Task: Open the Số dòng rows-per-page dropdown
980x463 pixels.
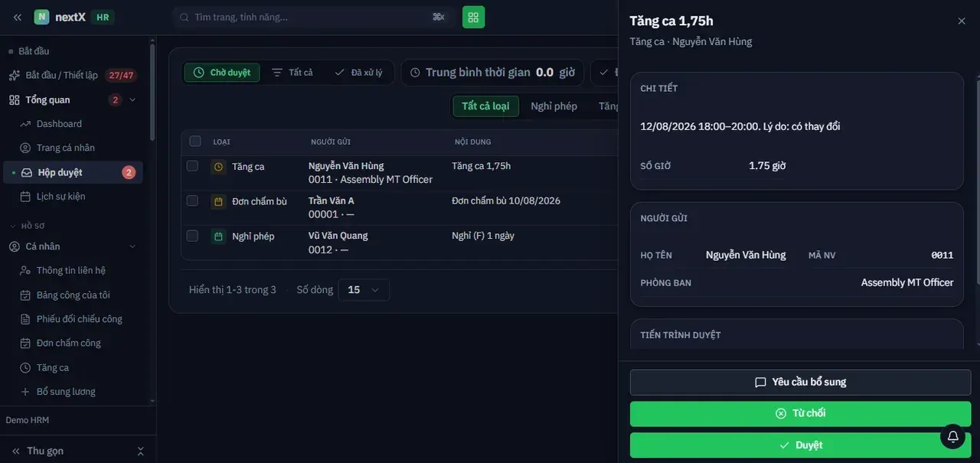Action: pyautogui.click(x=364, y=290)
